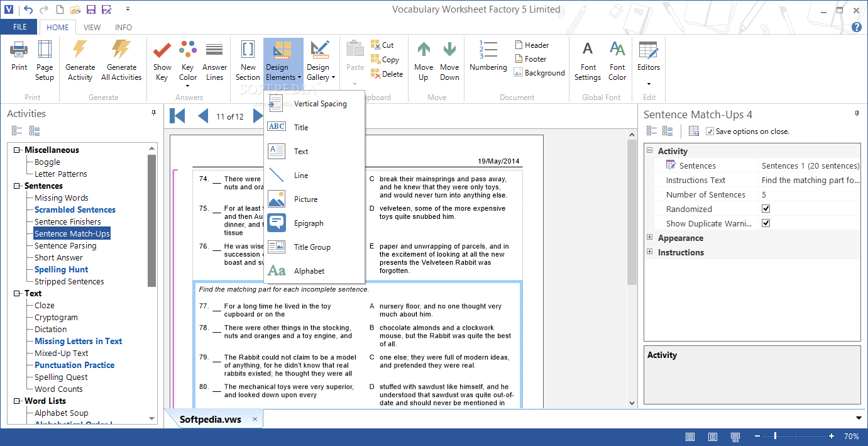The width and height of the screenshot is (868, 446).
Task: Pin the Activities panel
Action: (153, 113)
